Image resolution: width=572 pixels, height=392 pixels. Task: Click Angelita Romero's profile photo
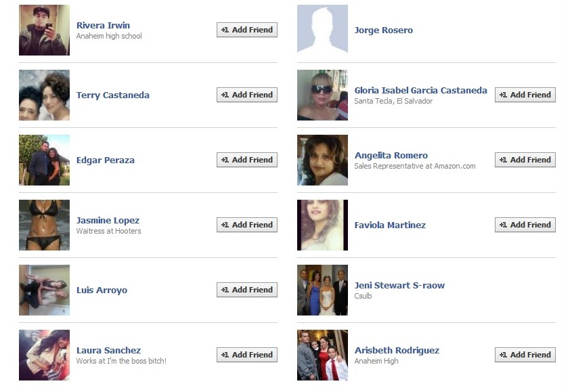point(322,160)
